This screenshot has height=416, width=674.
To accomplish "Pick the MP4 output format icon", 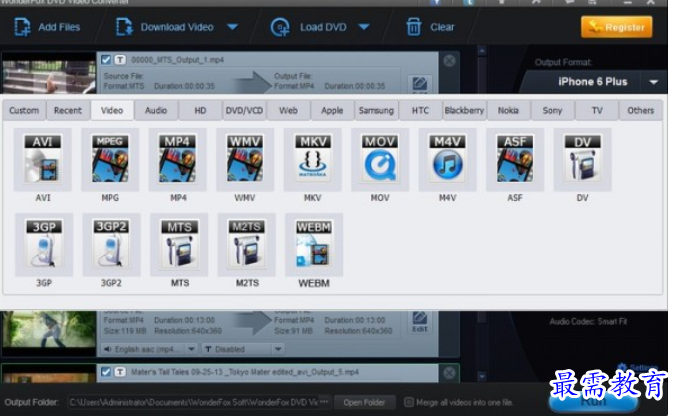I will click(178, 159).
